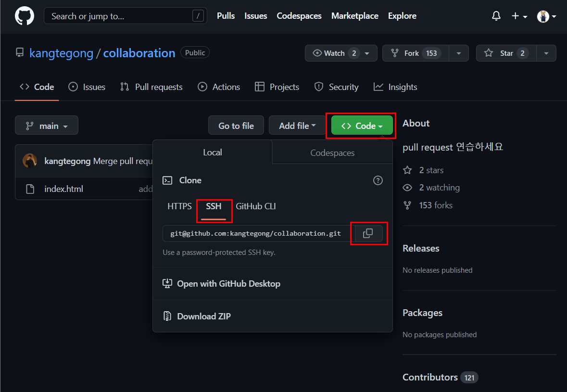The width and height of the screenshot is (567, 392).
Task: Star the repository
Action: (506, 53)
